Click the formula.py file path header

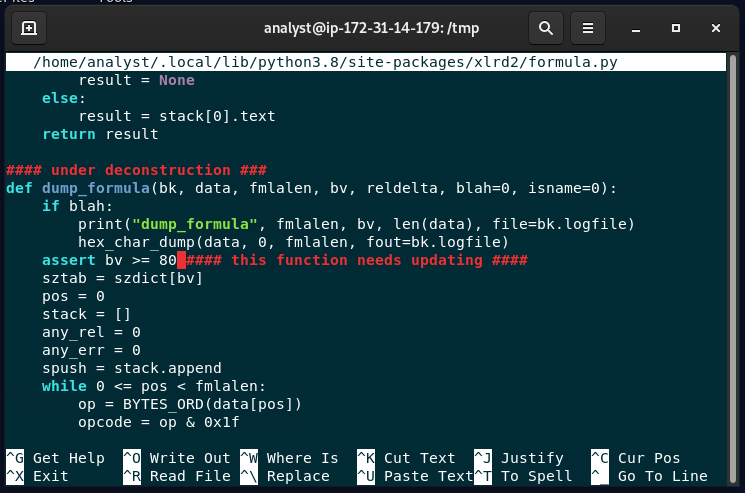(325, 62)
